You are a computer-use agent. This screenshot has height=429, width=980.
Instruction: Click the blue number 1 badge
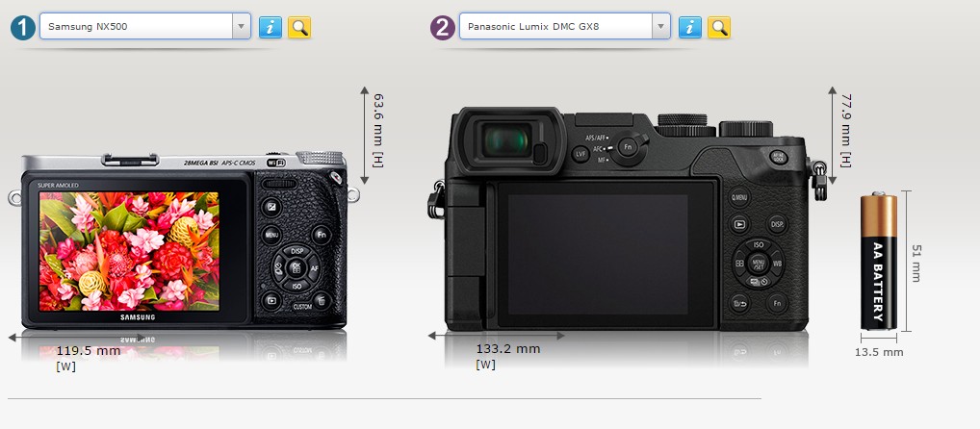(24, 28)
